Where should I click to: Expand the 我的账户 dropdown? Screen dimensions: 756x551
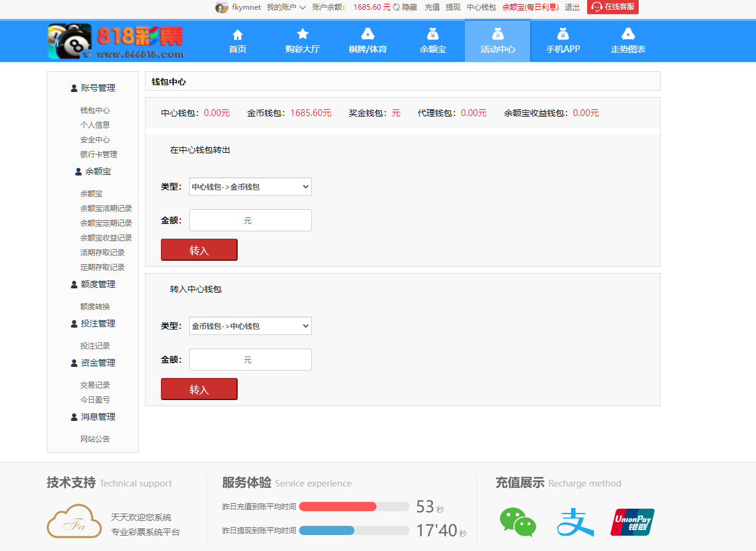coord(282,7)
